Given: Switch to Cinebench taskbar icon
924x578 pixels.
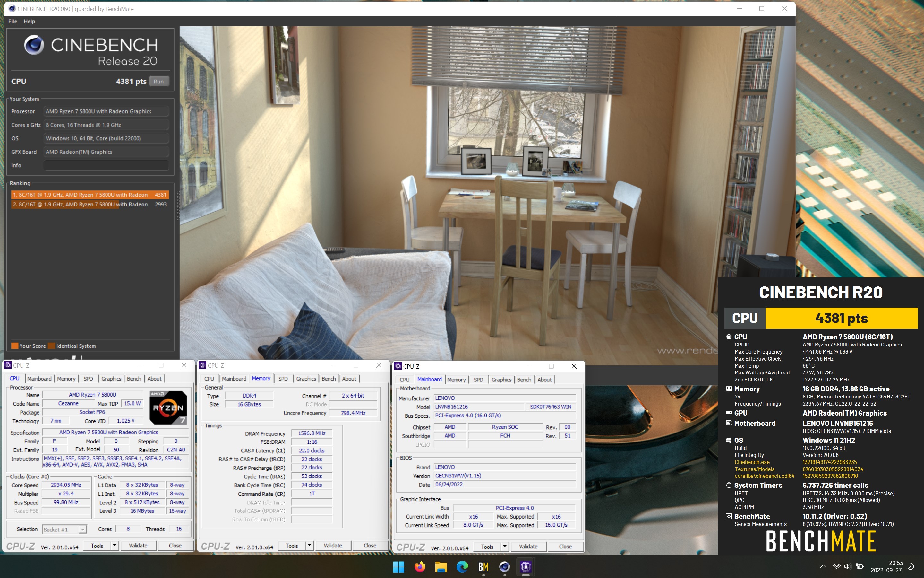Looking at the screenshot, I should 504,566.
